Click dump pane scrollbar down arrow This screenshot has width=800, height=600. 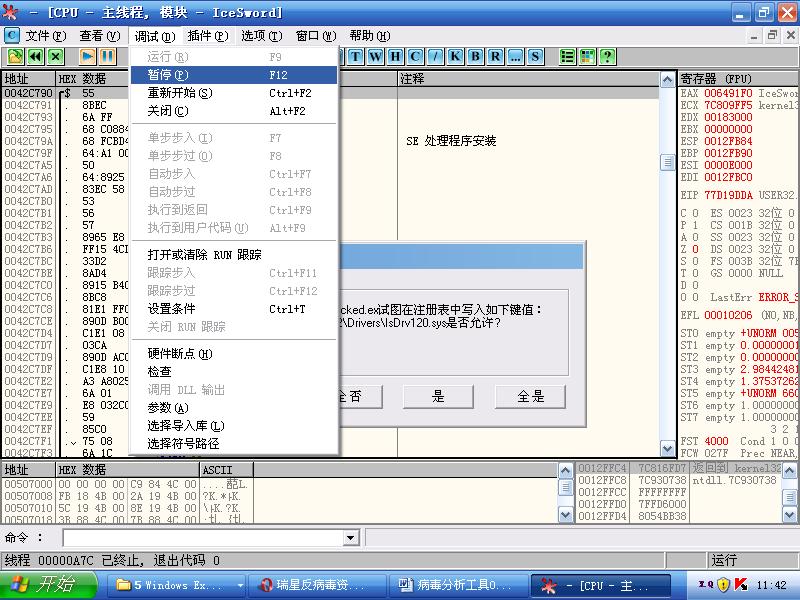tap(565, 515)
